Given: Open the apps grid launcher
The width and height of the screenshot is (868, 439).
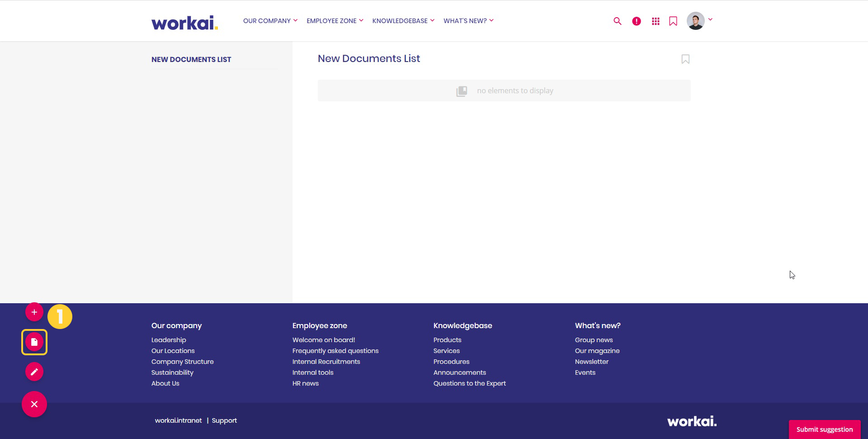Looking at the screenshot, I should 656,21.
